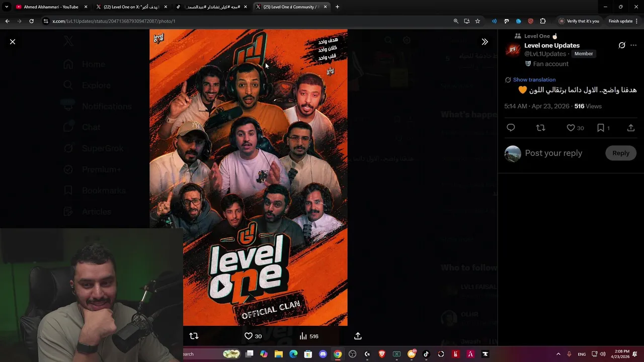Click the install app icon in address bar
The width and height of the screenshot is (644, 362).
pos(466,21)
